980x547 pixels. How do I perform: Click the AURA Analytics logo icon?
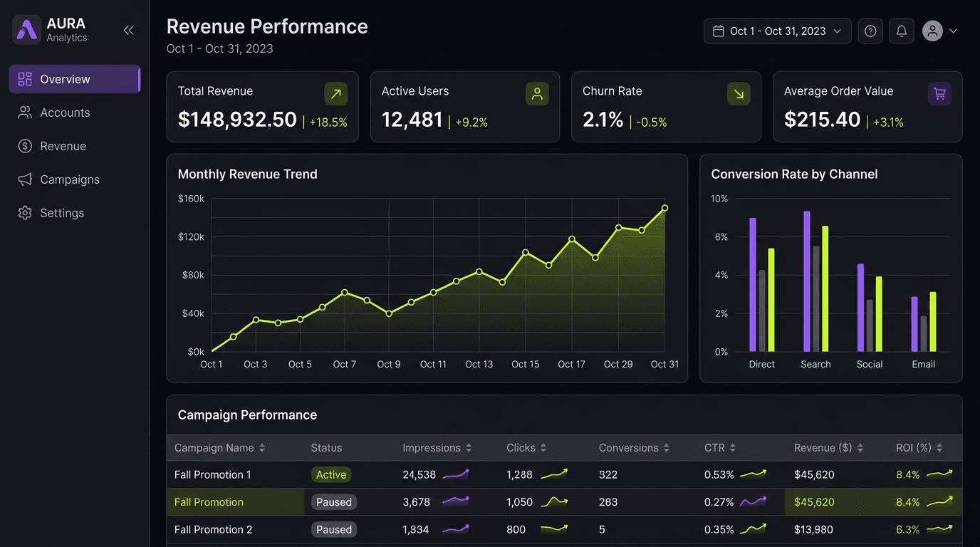[x=27, y=30]
